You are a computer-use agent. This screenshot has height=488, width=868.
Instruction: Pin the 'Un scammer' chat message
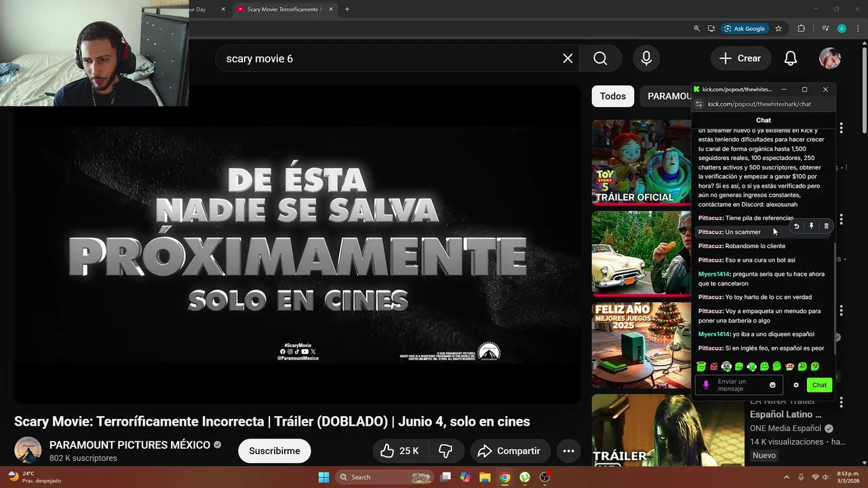[x=811, y=226]
